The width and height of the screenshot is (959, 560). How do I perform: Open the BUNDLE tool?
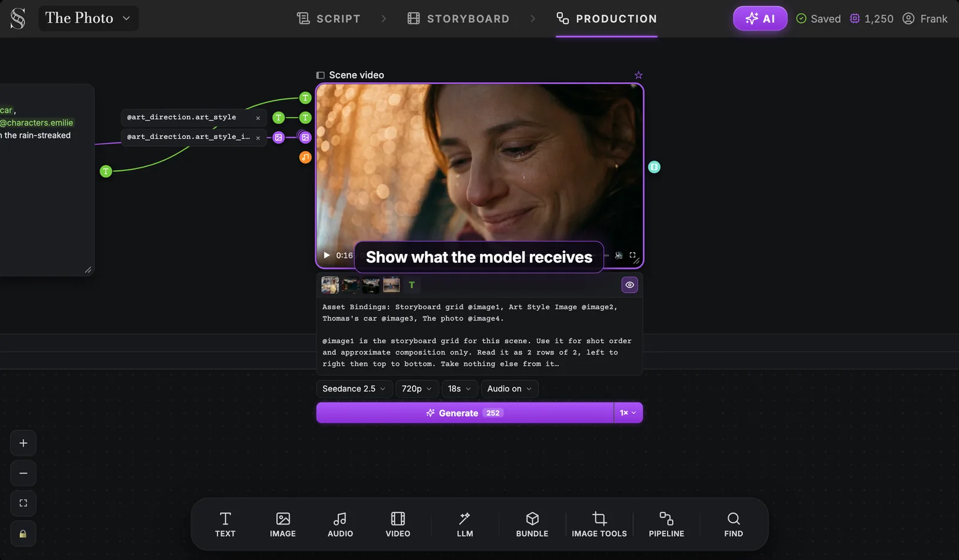(x=532, y=525)
